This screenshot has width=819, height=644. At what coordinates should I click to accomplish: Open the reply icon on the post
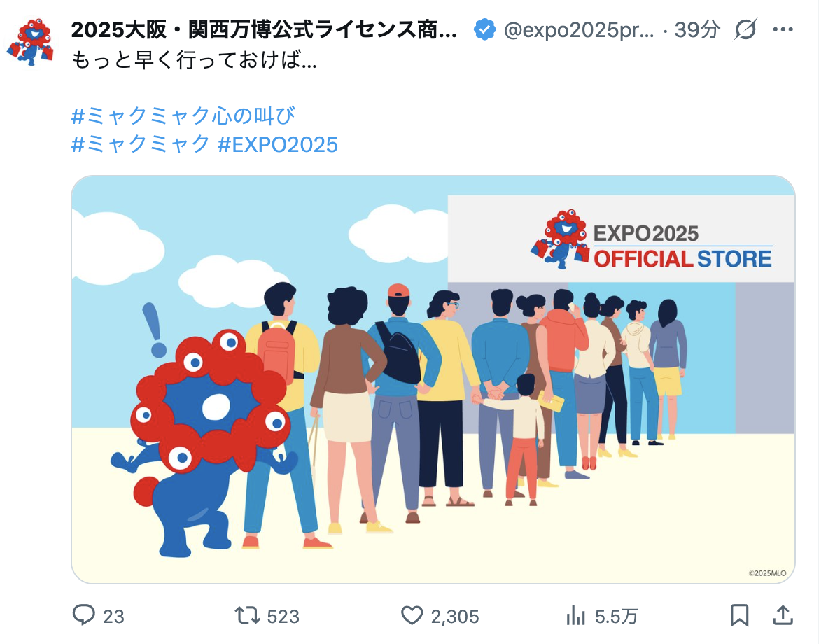[83, 615]
